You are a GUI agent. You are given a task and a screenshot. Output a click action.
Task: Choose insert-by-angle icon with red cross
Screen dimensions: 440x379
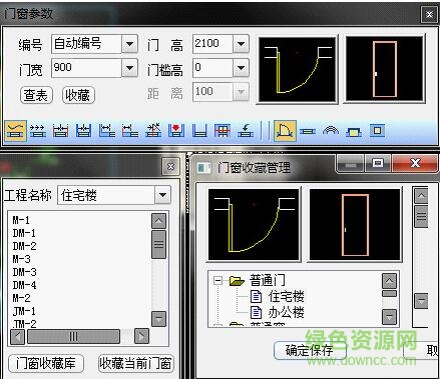click(153, 131)
